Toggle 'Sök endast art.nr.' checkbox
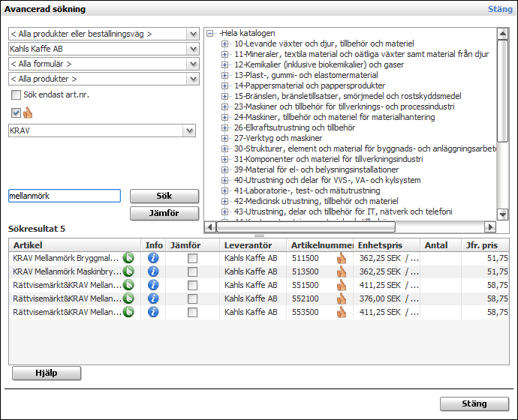The height and width of the screenshot is (420, 518). [16, 95]
